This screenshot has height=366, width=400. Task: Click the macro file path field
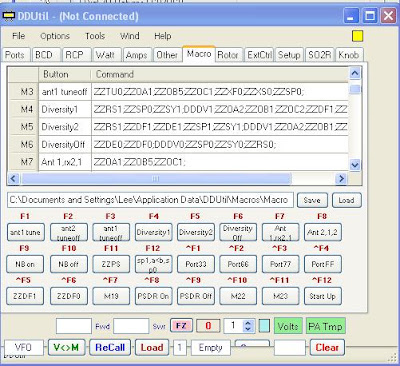[150, 200]
